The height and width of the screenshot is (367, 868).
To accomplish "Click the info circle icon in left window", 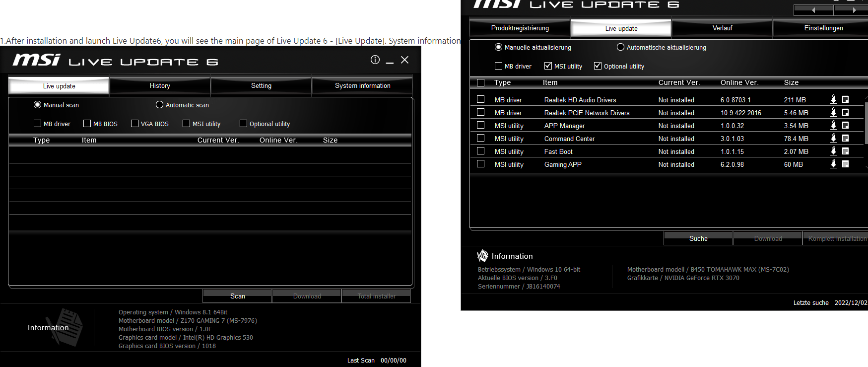I will 375,60.
